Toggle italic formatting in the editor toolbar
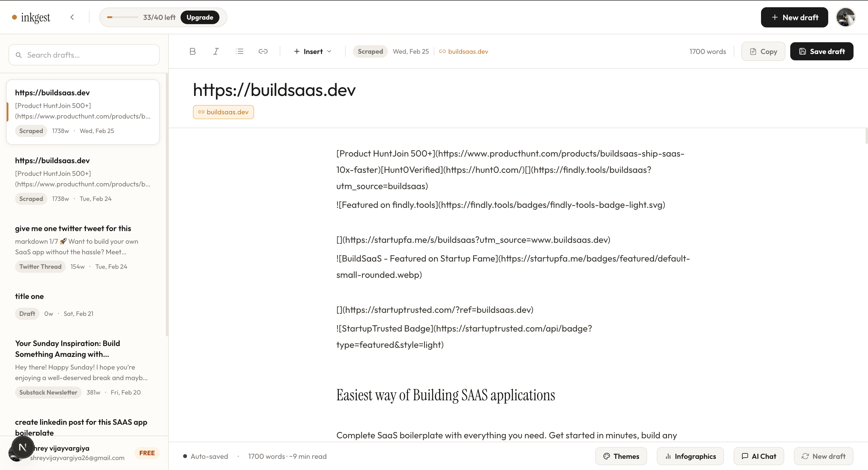The width and height of the screenshot is (868, 470). coord(216,51)
